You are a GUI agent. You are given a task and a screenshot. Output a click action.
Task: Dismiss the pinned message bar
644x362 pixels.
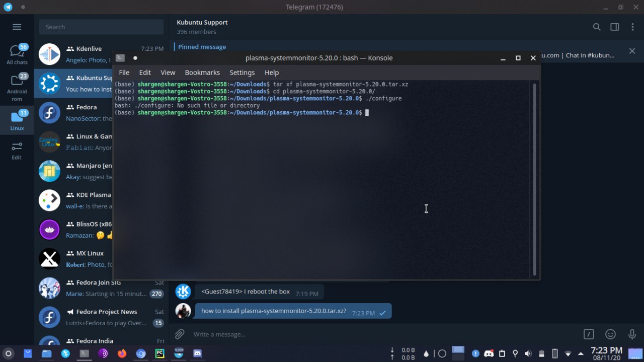[x=632, y=51]
